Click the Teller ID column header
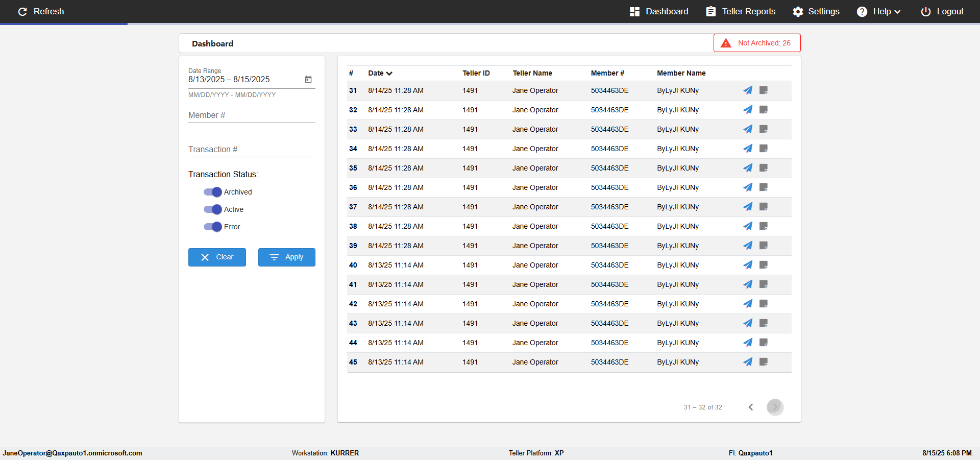The height and width of the screenshot is (460, 980). (x=476, y=73)
